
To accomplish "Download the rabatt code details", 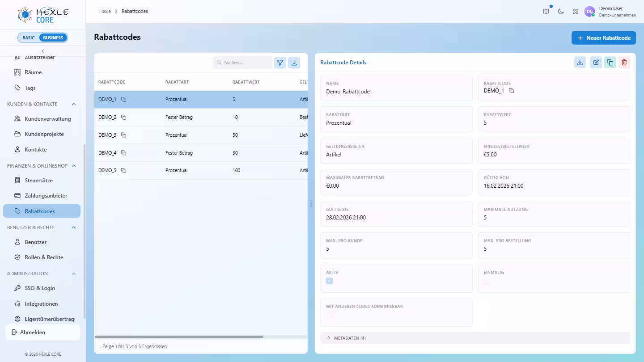I will pos(580,63).
